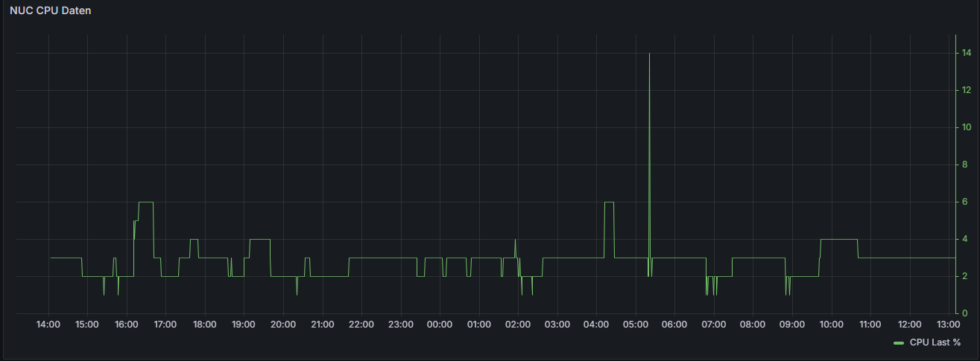Click the 14 value on the Y axis
This screenshot has width=980, height=361.
(966, 53)
